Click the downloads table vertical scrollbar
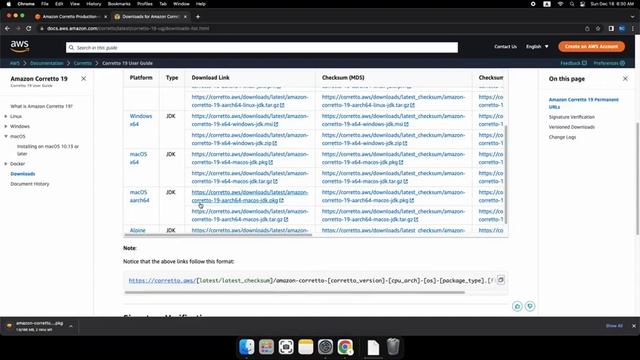 pos(506,174)
